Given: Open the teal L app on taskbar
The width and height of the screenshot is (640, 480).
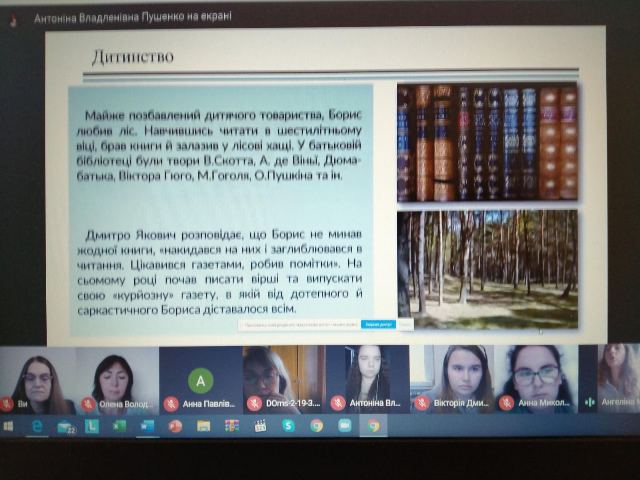Looking at the screenshot, I should 92,427.
